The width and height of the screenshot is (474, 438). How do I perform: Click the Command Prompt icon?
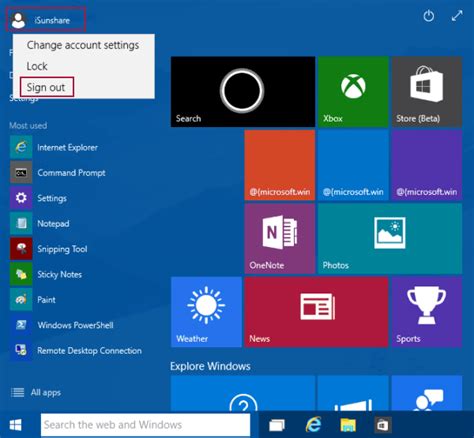[21, 172]
